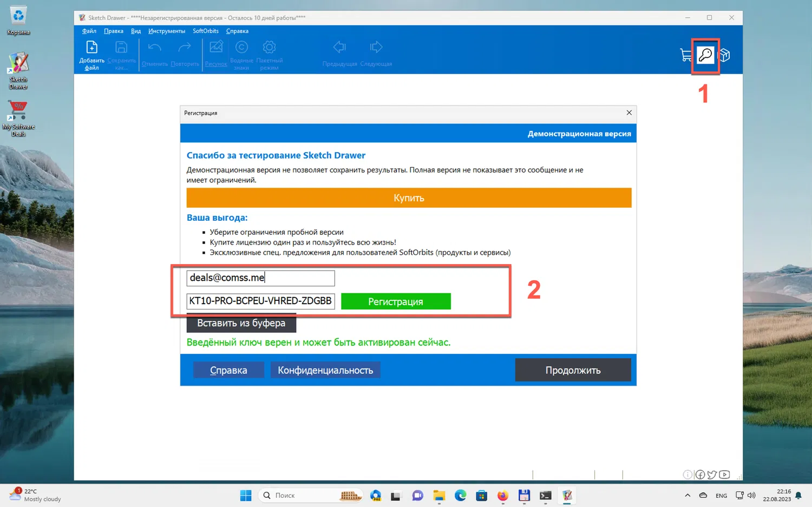The height and width of the screenshot is (507, 812).
Task: Click the orange Купить button
Action: (409, 197)
